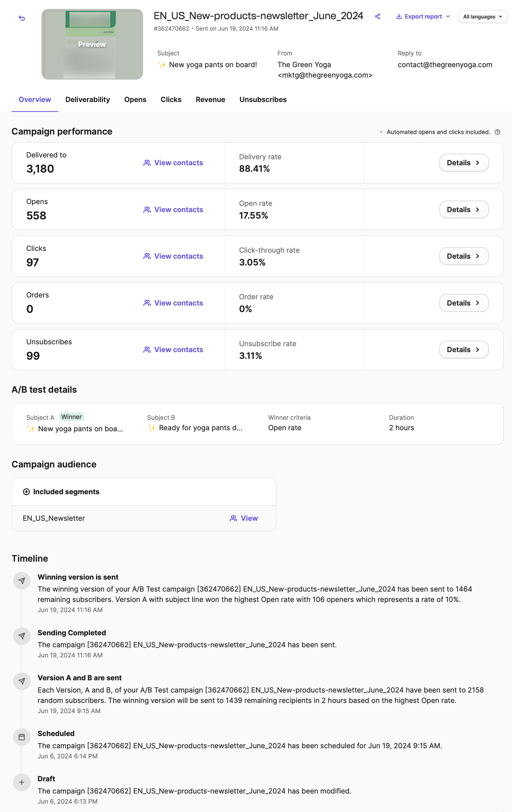Click the paper plane icon beside Sending Completed
The height and width of the screenshot is (812, 512).
click(22, 636)
